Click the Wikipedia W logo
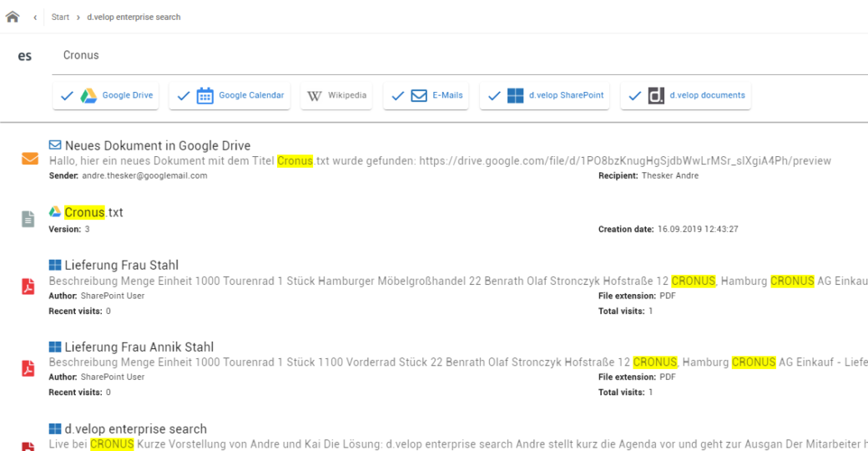Viewport: 868px width, 451px height. [315, 96]
